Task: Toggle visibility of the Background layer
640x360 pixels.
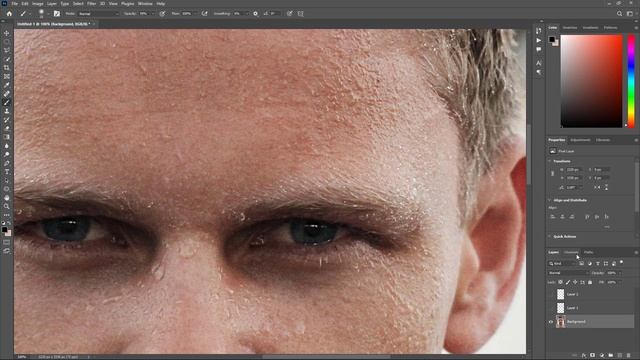Action: [x=551, y=322]
